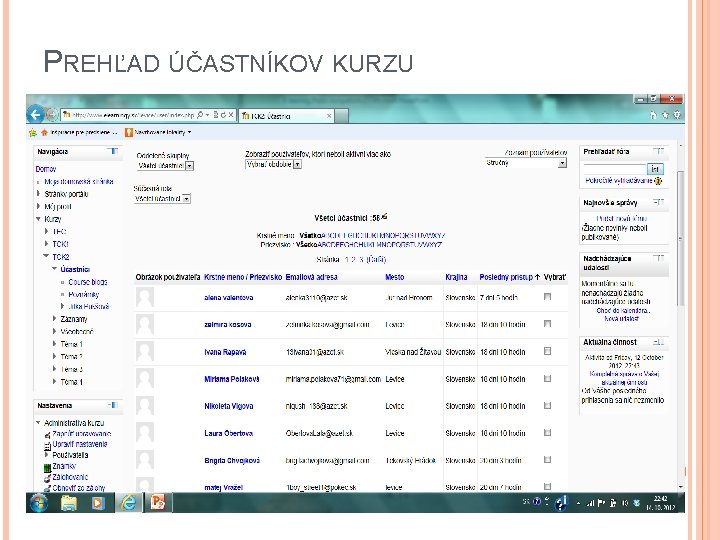720x540 pixels.
Task: Open browser favorites star icon
Action: (665, 115)
